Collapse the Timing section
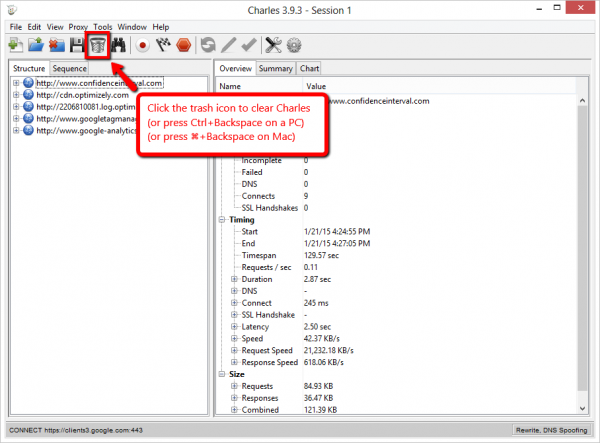Image resolution: width=600 pixels, height=443 pixels. 222,220
